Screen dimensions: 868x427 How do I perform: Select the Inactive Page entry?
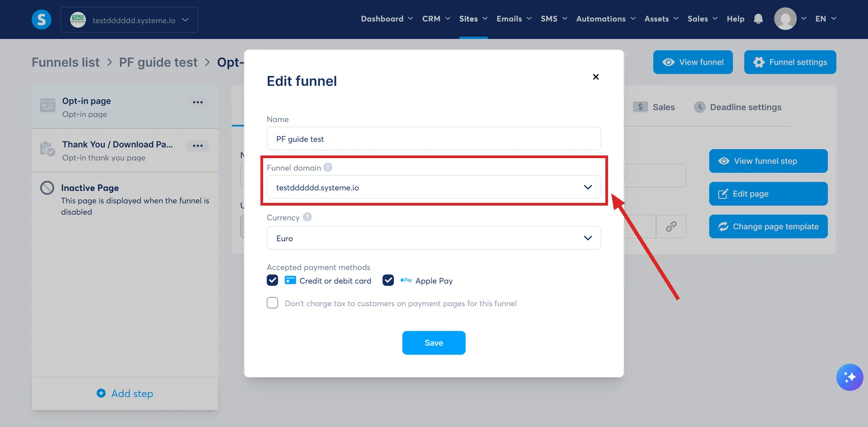pos(125,199)
